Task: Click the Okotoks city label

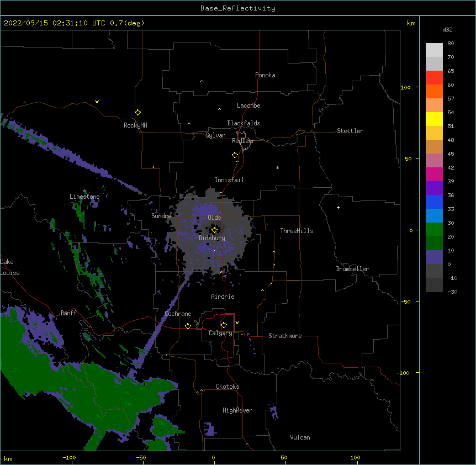Action: 228,387
